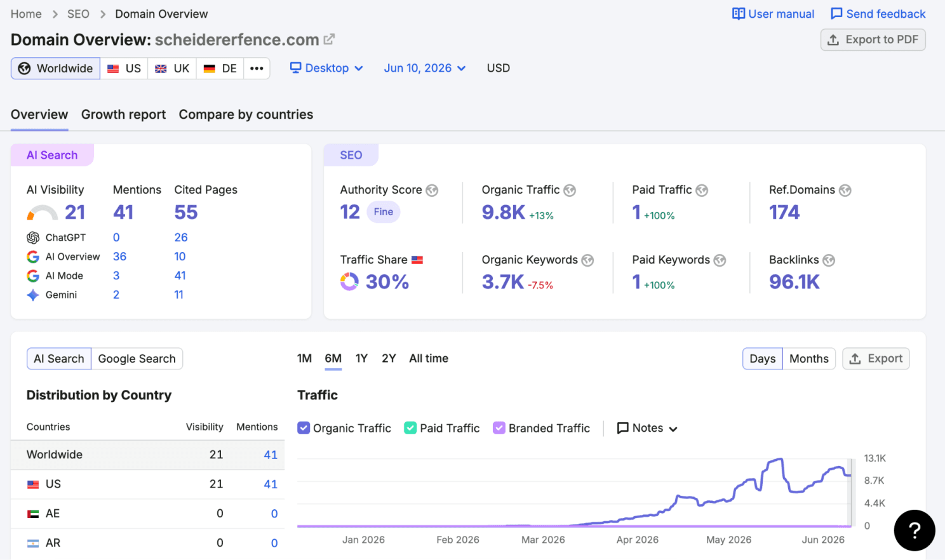Click the ChatGPT logo icon
Viewport: 945px width, 560px height.
33,237
